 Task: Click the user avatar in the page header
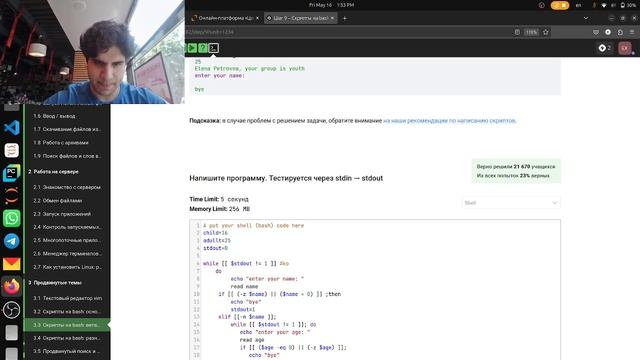pyautogui.click(x=625, y=48)
